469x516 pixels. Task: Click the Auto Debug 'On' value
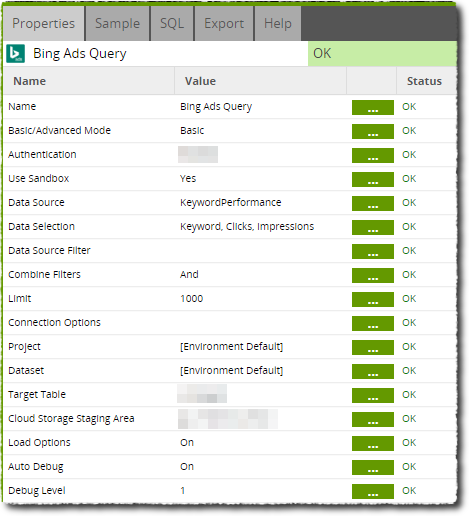pos(187,466)
